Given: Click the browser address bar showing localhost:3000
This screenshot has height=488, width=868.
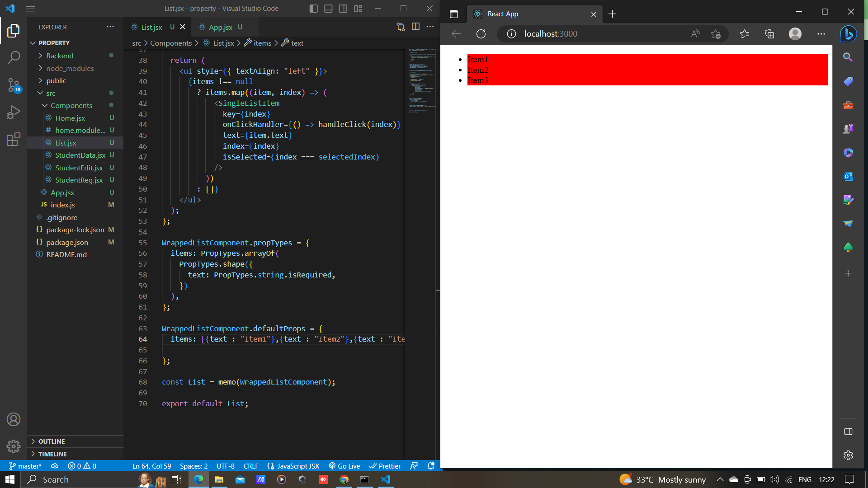Looking at the screenshot, I should [550, 33].
